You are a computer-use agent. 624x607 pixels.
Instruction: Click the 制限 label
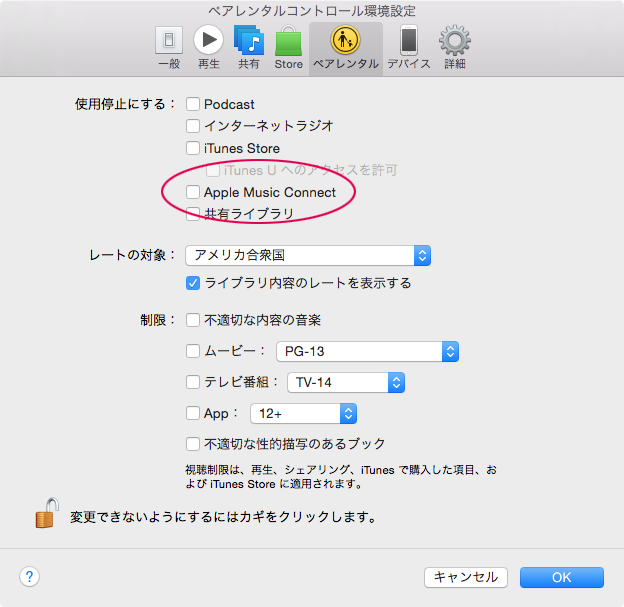[158, 320]
